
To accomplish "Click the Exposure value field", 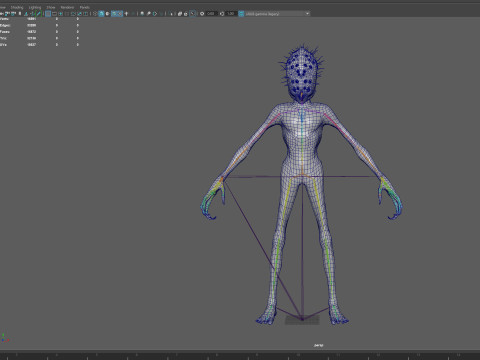I will coord(211,14).
